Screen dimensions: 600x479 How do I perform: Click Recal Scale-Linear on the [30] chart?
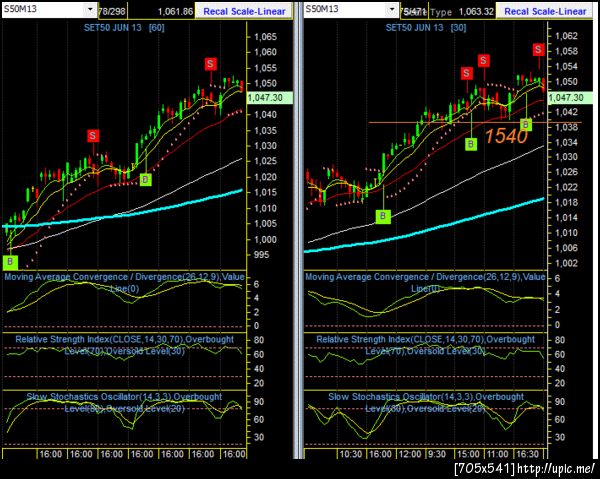pos(545,11)
